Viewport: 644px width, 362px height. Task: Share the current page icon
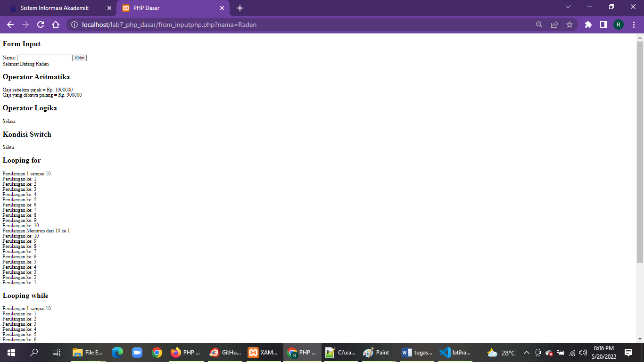[x=553, y=25]
